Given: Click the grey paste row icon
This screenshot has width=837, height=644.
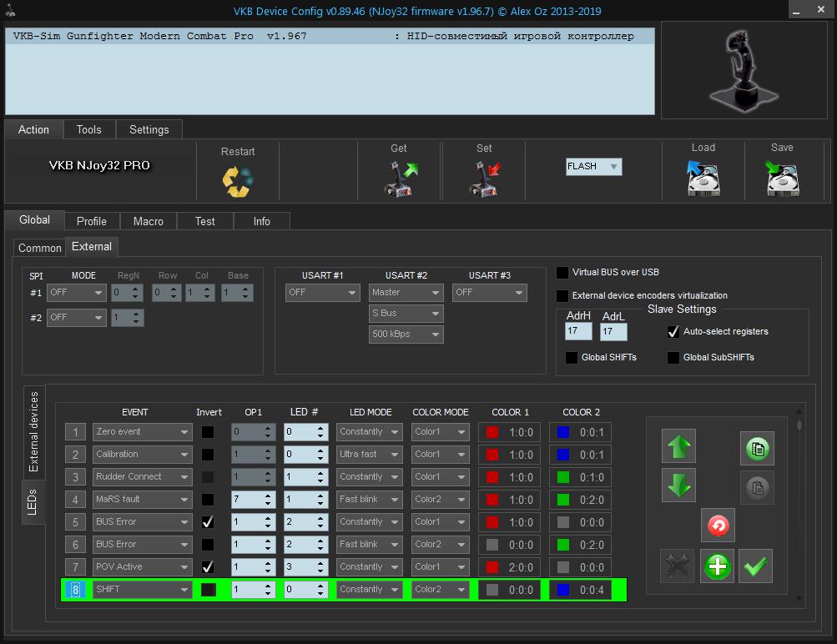Looking at the screenshot, I should (x=757, y=488).
